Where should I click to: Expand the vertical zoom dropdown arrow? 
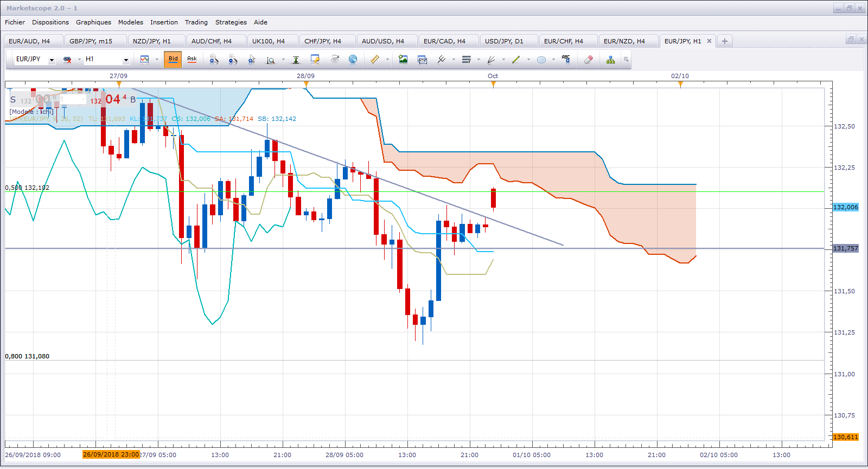[283, 60]
